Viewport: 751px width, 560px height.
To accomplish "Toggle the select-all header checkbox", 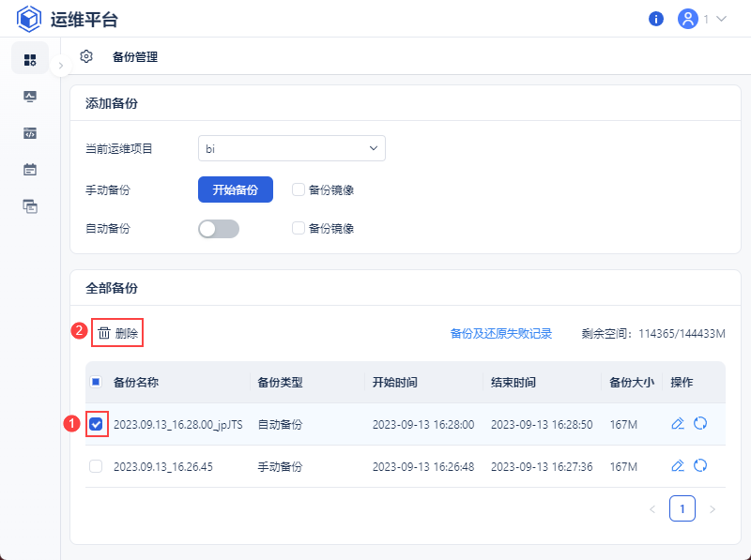I will click(x=96, y=382).
